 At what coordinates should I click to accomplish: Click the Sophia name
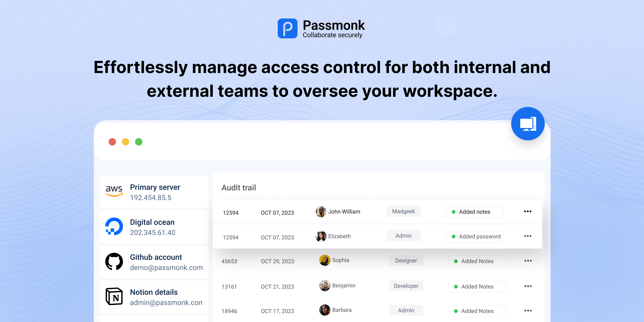341,260
